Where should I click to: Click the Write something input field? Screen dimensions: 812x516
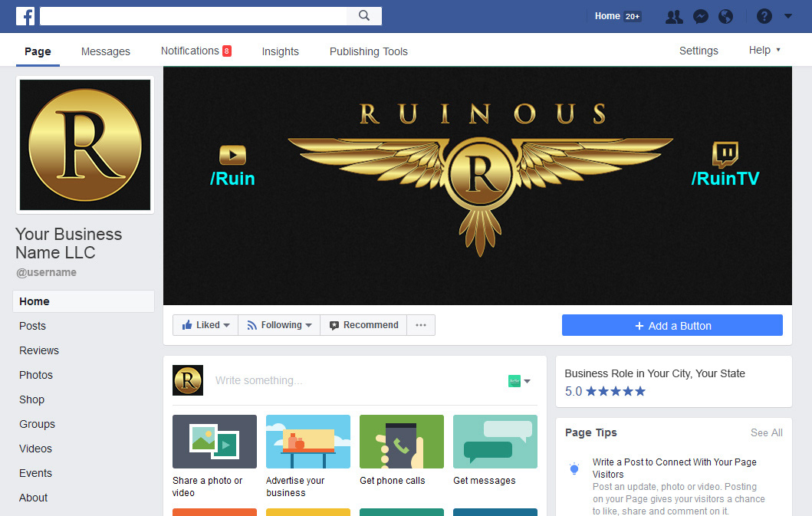(345, 380)
